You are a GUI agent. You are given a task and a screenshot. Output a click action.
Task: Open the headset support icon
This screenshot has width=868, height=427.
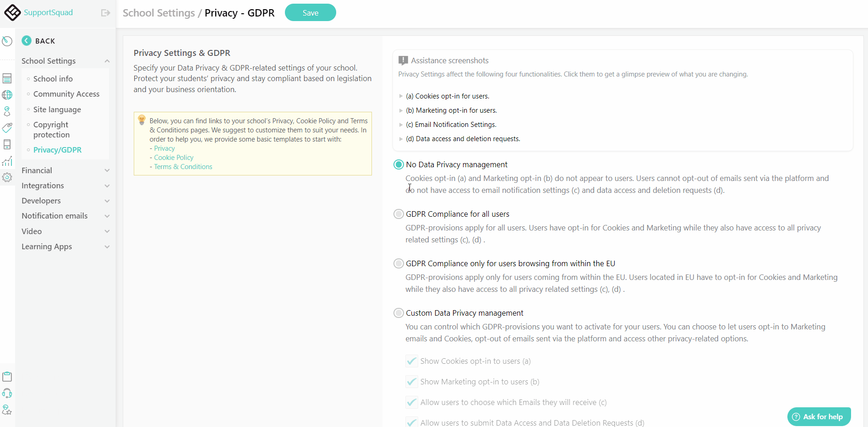pyautogui.click(x=7, y=393)
